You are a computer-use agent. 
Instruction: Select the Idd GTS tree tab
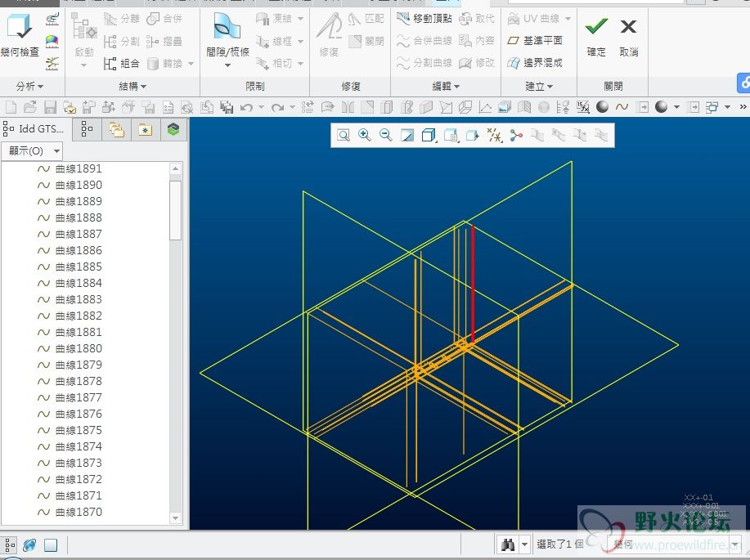34,128
